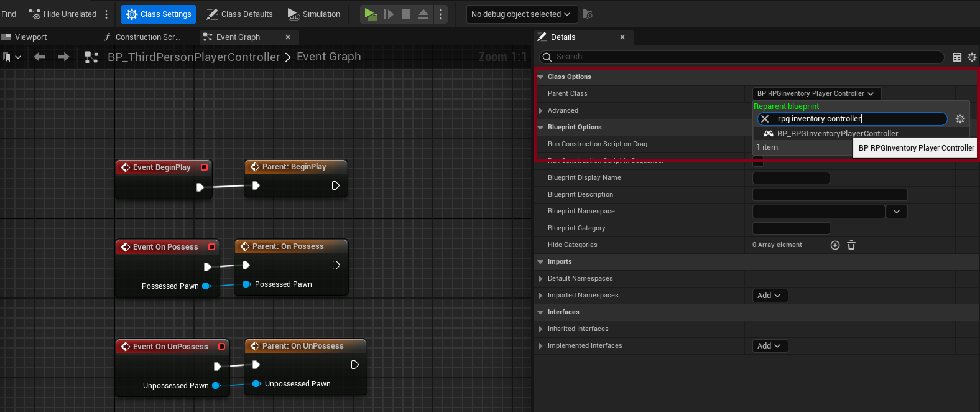Open the class picker settings gear icon
Viewport: 980px width, 412px height.
[960, 119]
